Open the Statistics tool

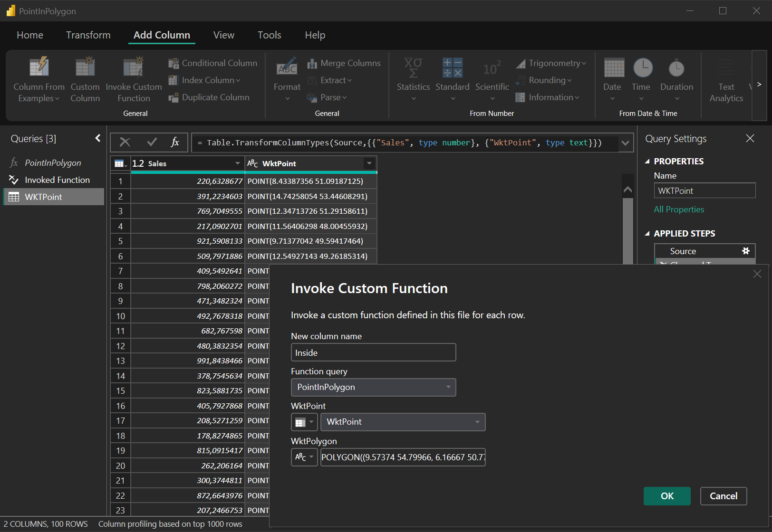click(413, 69)
